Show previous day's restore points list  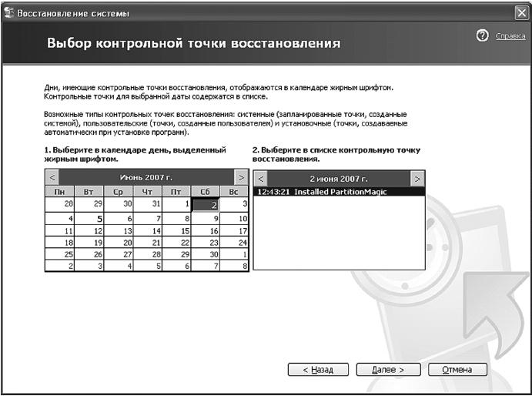260,178
